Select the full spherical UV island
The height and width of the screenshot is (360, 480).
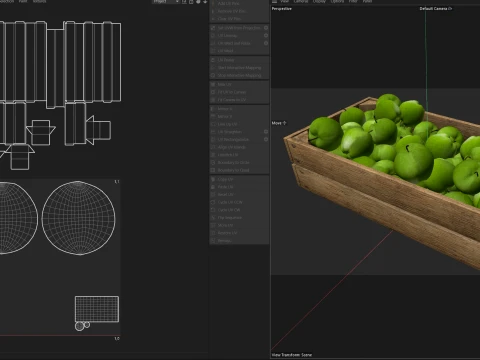(x=78, y=218)
